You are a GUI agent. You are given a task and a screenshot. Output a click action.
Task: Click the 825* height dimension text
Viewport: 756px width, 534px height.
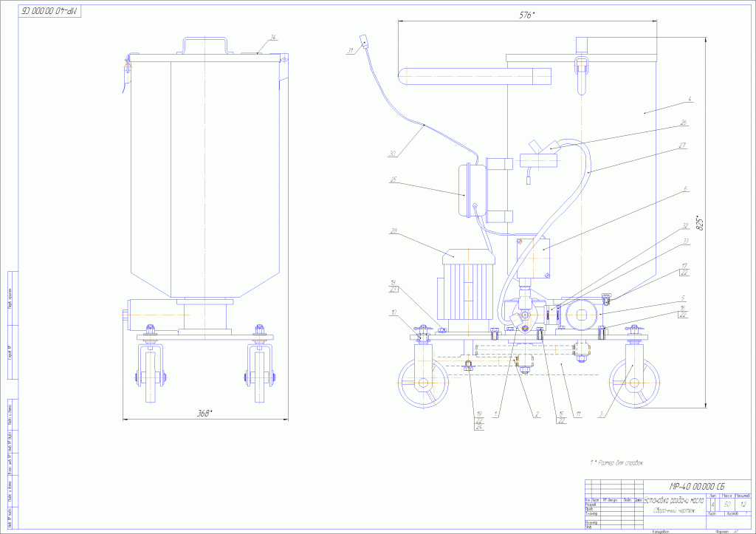coord(701,223)
